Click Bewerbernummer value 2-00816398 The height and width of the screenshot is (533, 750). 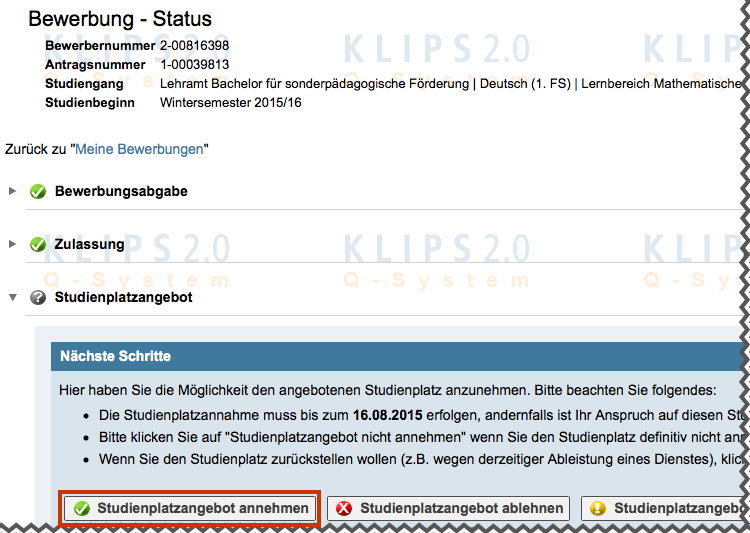pos(194,45)
